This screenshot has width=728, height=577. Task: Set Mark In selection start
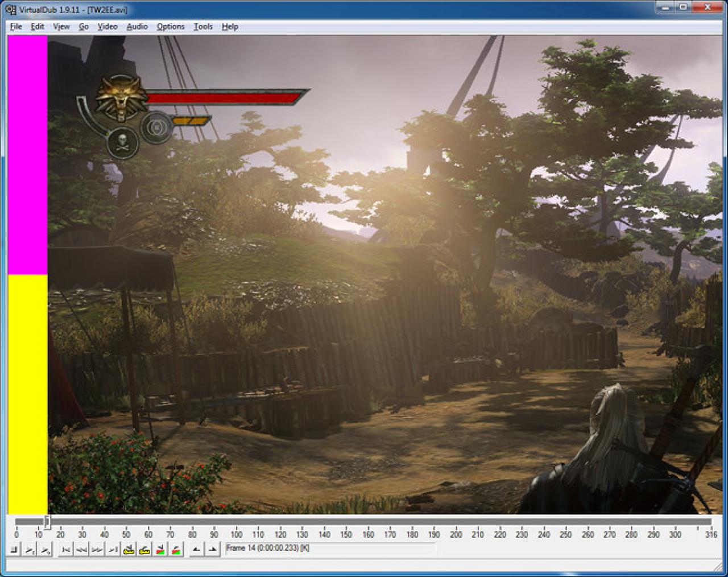pyautogui.click(x=197, y=550)
